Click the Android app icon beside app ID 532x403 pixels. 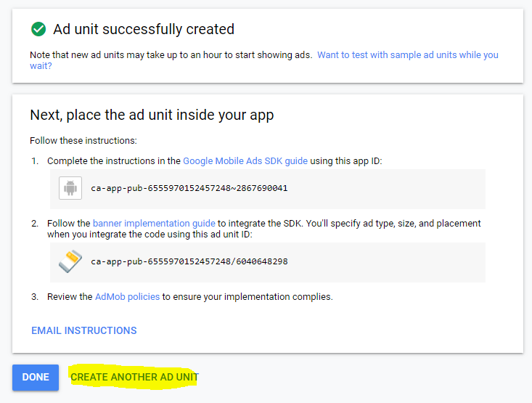[70, 188]
